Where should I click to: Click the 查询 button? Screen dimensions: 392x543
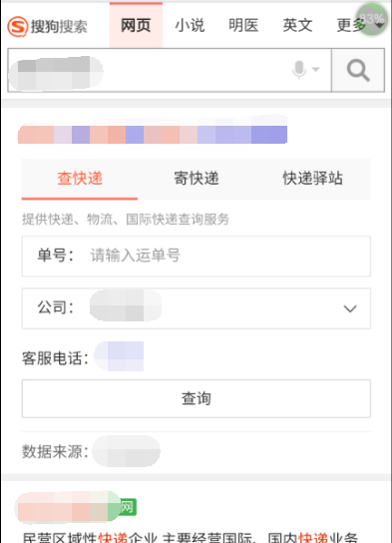coord(196,398)
